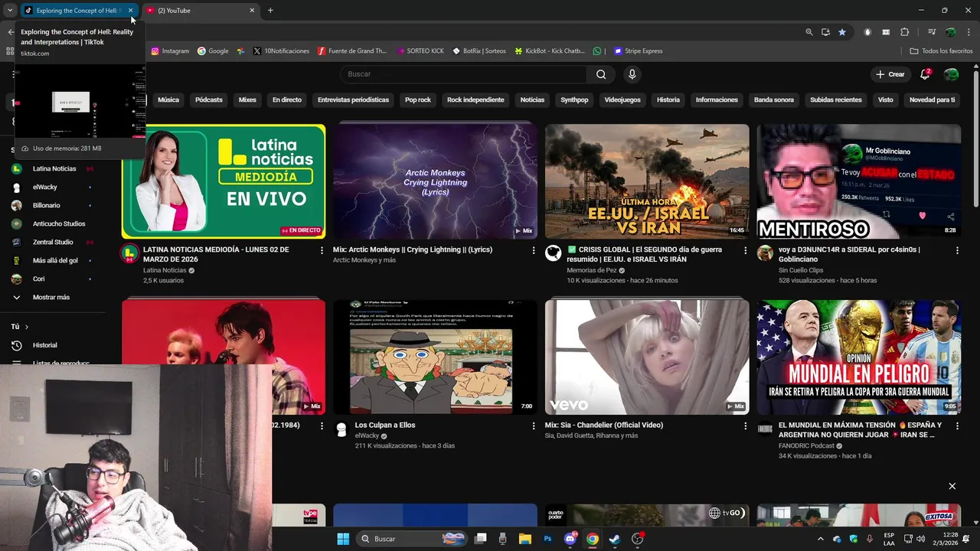Select the Novedad para ti chip

[932, 100]
